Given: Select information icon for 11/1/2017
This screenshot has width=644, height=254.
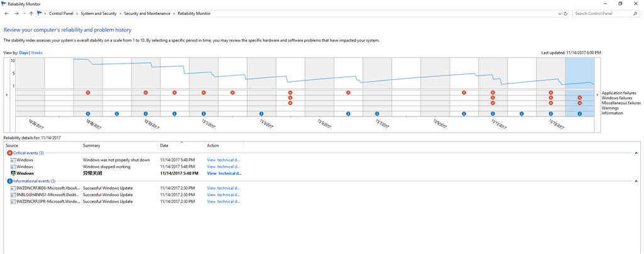Looking at the screenshot, I should click(204, 114).
